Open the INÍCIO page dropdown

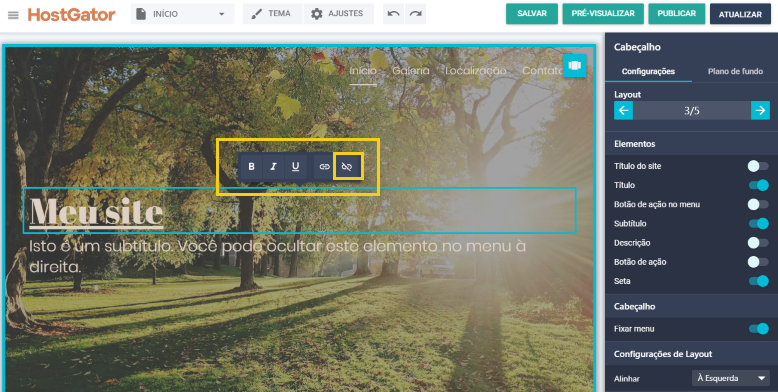[x=182, y=14]
